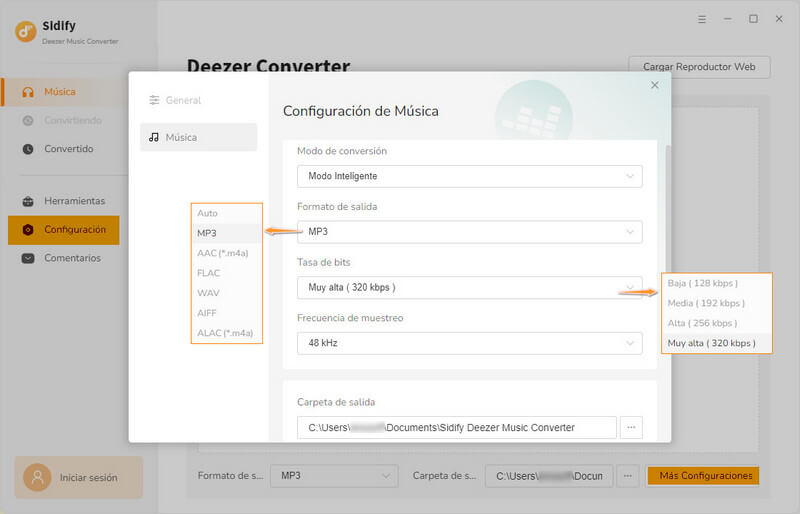
Task: Expand the Formato de salida dropdown
Action: point(469,232)
